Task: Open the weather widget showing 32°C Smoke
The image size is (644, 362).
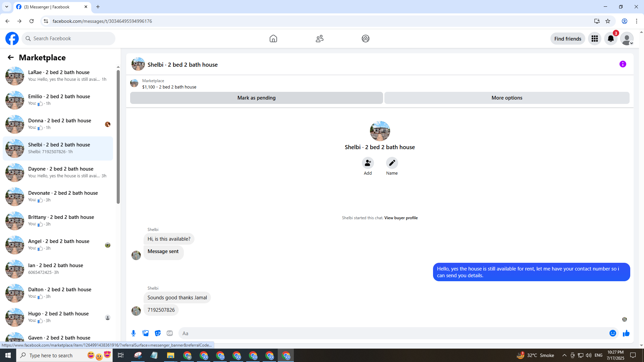Action: 535,355
